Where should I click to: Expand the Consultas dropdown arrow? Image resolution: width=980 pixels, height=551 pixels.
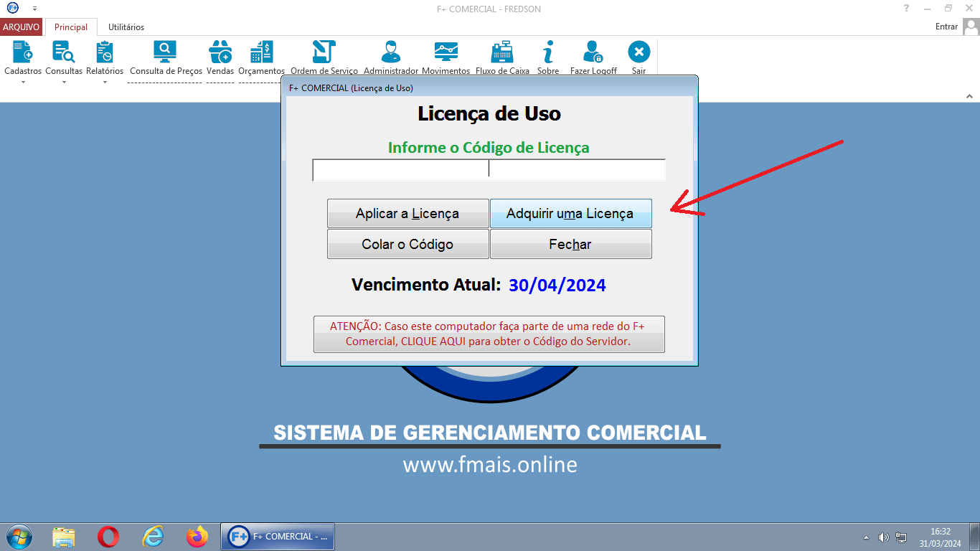tap(64, 82)
